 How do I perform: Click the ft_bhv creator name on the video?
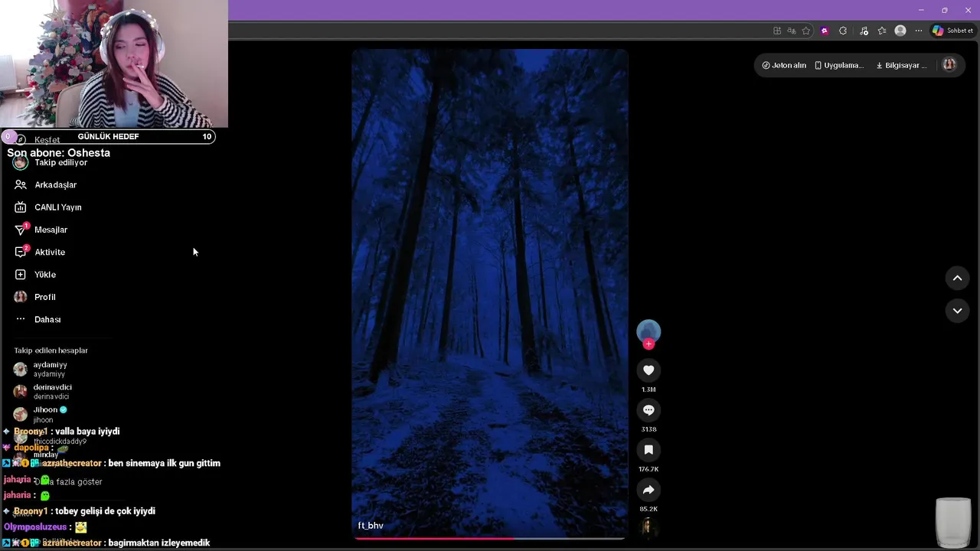[371, 526]
